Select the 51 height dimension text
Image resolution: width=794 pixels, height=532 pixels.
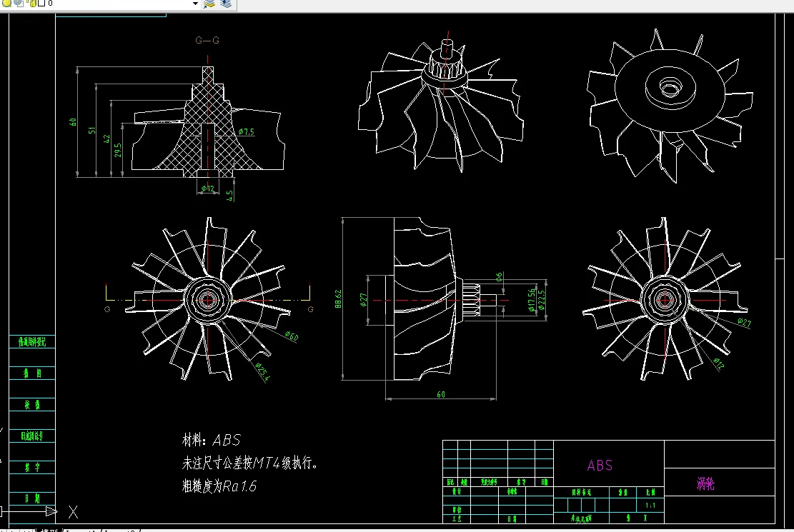tap(91, 130)
